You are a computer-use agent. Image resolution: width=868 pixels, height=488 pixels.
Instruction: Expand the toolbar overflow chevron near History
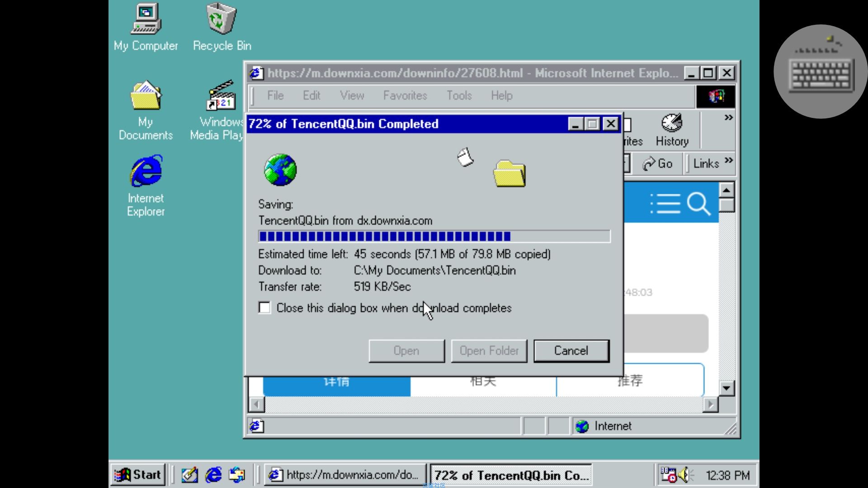(728, 118)
